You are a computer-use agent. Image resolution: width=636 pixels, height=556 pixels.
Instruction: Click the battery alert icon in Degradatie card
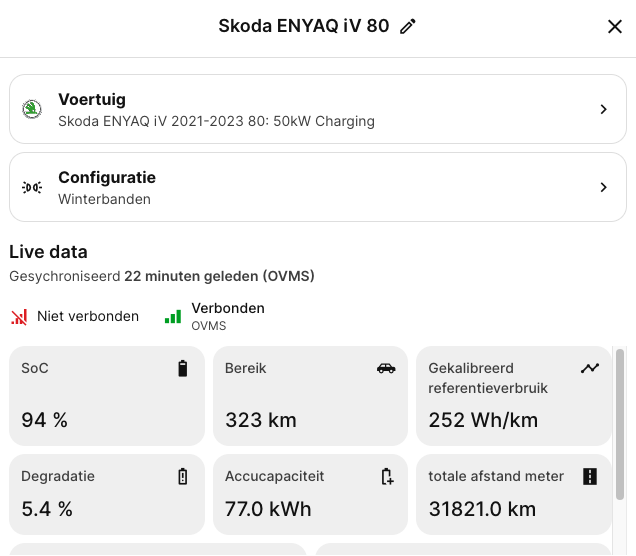click(183, 477)
